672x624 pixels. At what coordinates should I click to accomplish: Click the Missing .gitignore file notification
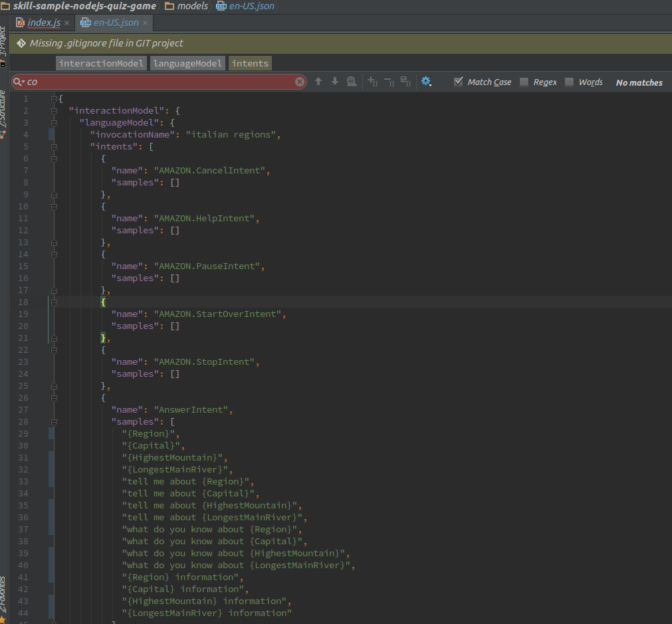click(x=106, y=43)
